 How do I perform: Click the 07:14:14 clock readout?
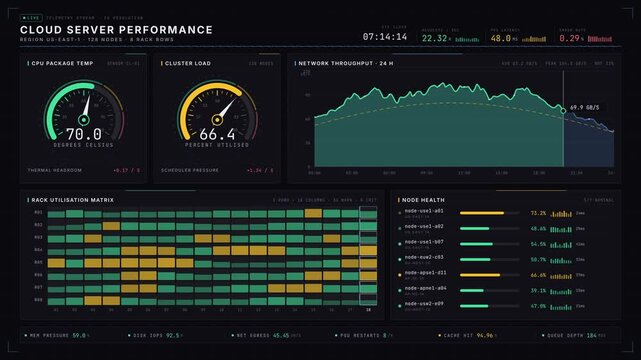point(385,37)
